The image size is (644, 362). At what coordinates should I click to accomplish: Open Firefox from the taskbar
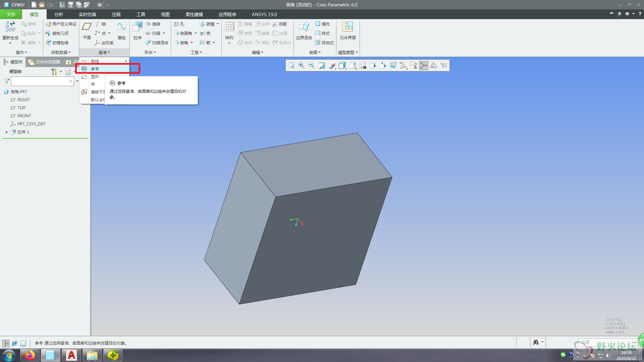point(30,355)
